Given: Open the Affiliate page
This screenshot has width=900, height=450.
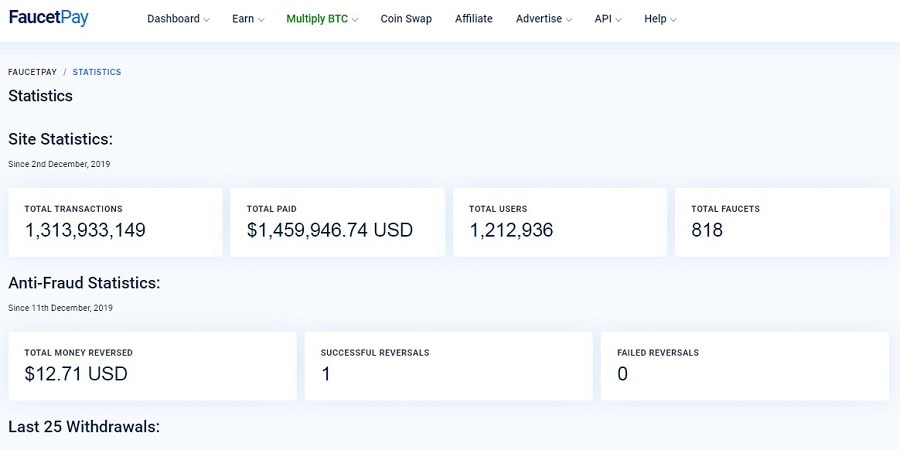Looking at the screenshot, I should 474,19.
